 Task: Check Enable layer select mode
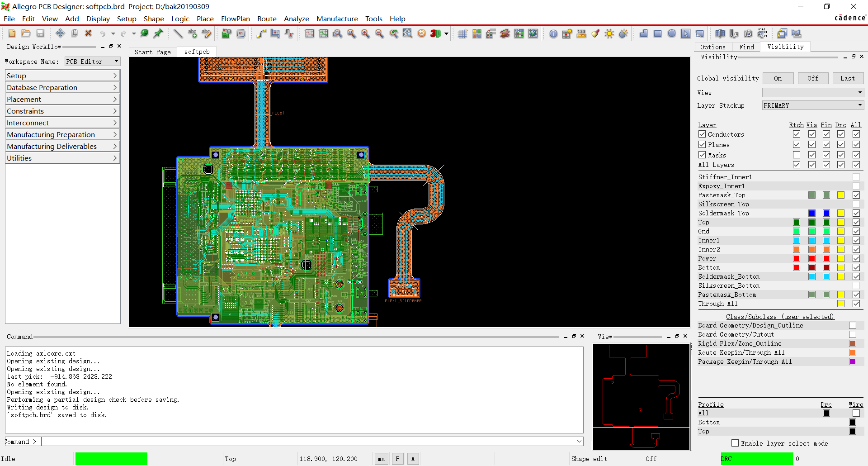(735, 443)
